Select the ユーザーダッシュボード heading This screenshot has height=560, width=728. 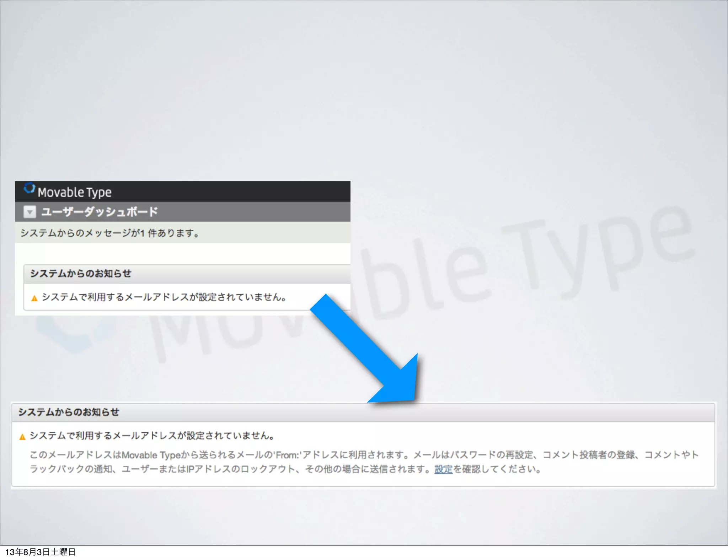(100, 212)
